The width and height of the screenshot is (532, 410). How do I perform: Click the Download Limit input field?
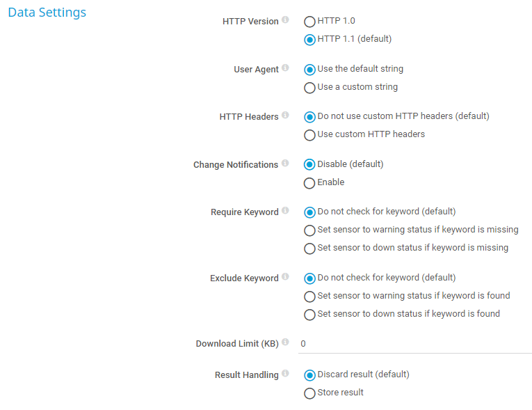414,344
